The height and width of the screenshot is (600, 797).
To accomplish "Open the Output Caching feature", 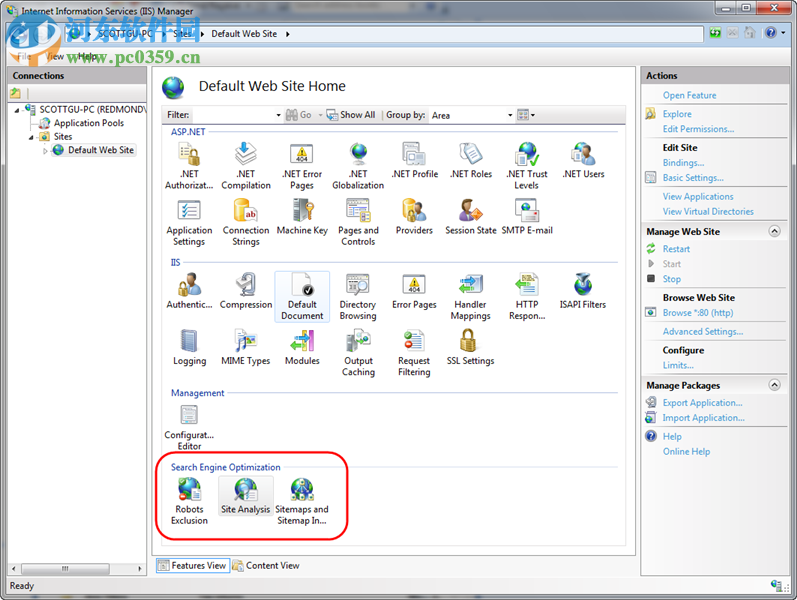I will click(x=358, y=352).
